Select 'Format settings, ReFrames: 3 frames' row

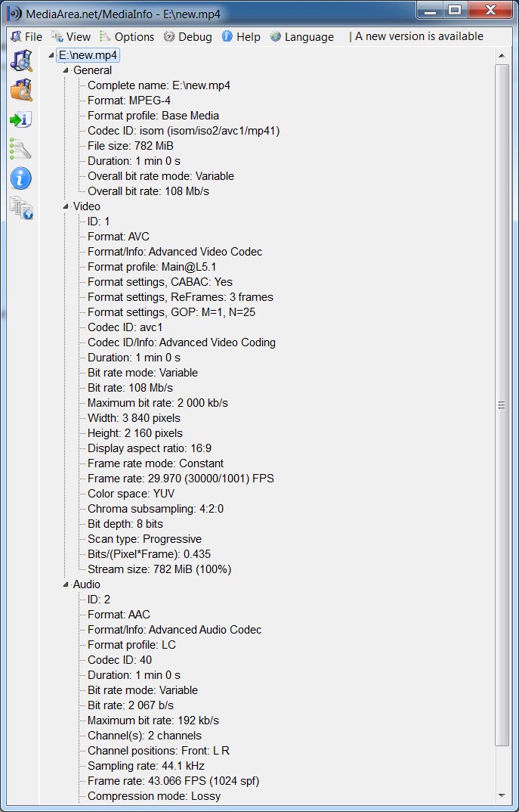pyautogui.click(x=181, y=297)
